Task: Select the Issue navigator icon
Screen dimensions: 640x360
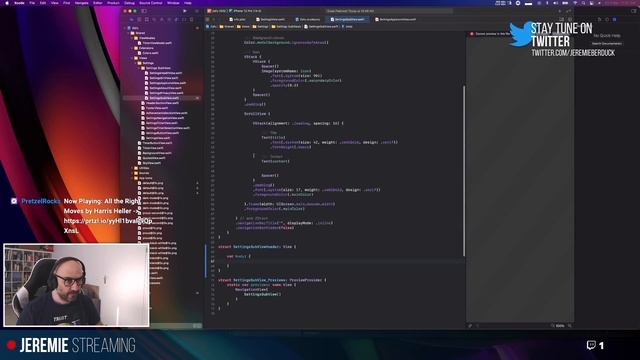Action: click(161, 19)
